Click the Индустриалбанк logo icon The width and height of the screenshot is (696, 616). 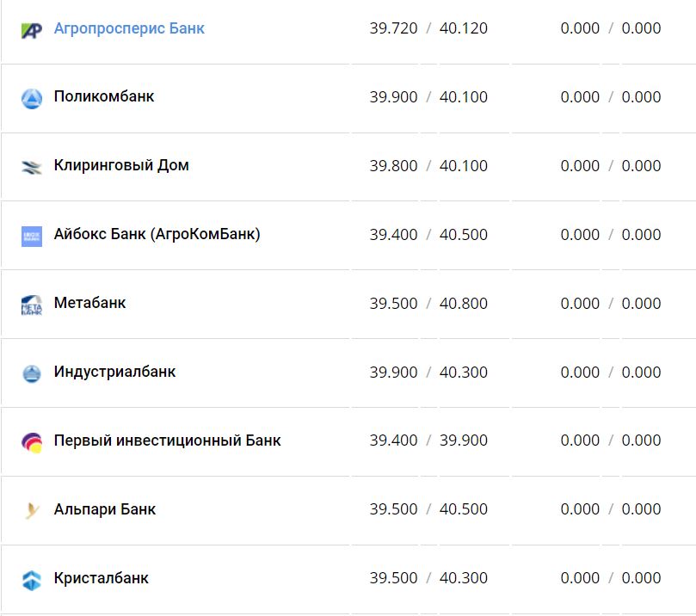click(x=32, y=373)
